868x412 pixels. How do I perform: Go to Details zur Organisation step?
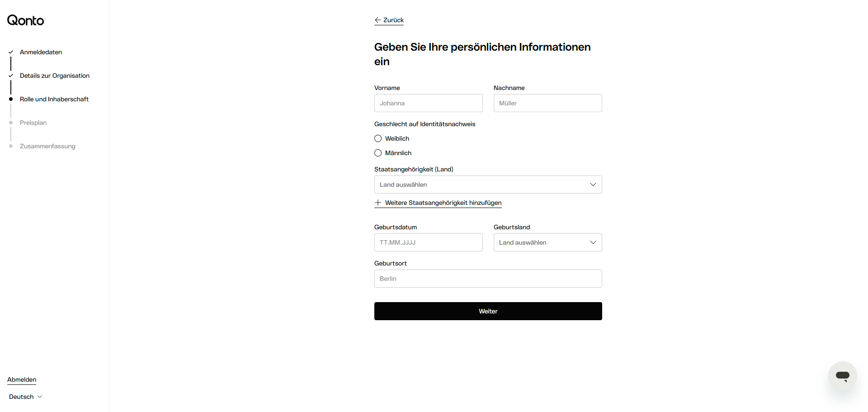click(55, 76)
